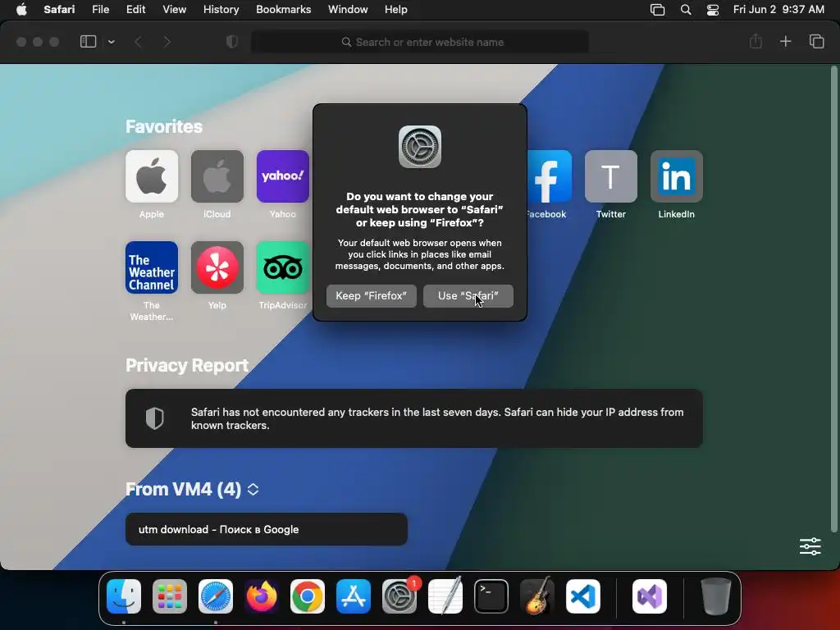Open the Privacy Report tracker summary
This screenshot has height=630, width=840.
(x=414, y=418)
